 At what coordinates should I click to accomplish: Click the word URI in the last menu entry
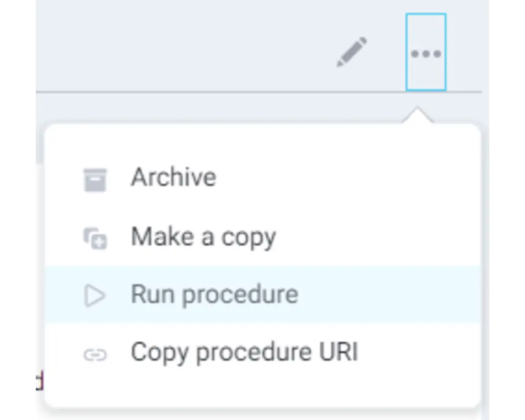(339, 351)
